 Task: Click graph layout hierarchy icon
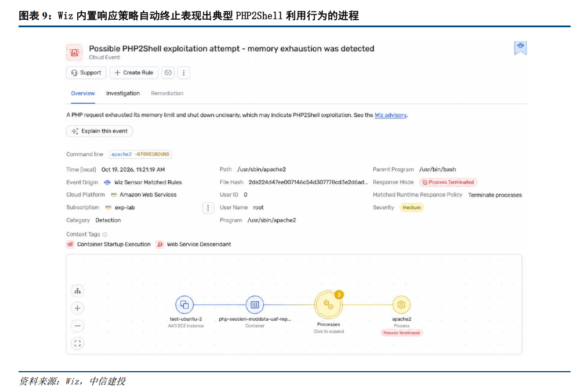click(78, 291)
